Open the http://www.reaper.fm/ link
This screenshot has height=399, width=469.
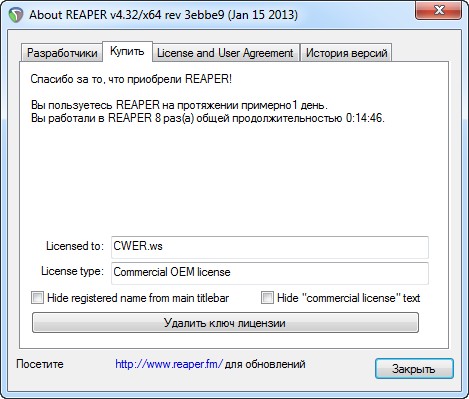pyautogui.click(x=169, y=364)
